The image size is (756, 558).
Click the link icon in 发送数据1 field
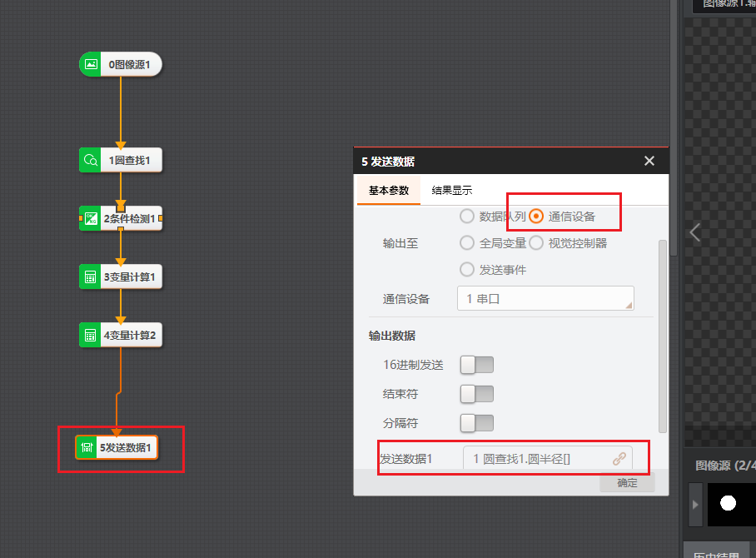[619, 458]
